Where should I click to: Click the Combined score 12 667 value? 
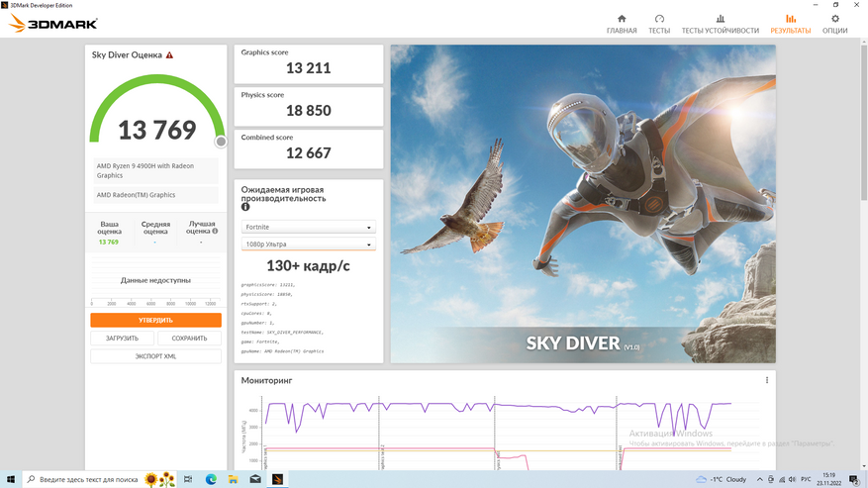[x=309, y=152]
